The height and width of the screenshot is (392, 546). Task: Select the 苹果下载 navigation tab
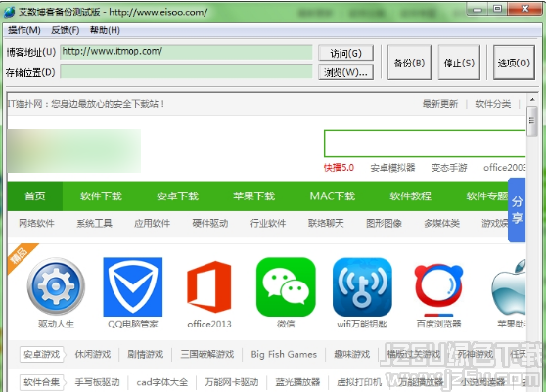click(253, 196)
